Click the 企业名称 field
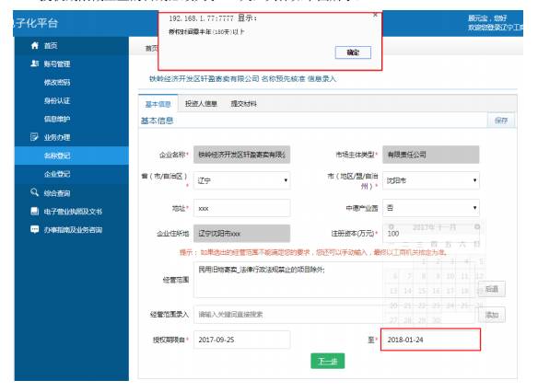538x392 pixels. [x=242, y=155]
